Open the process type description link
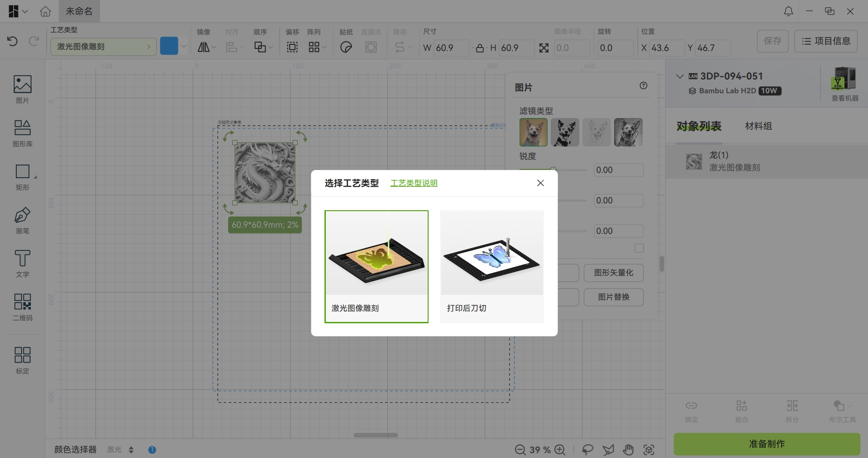Screen dimensions: 868x458 click(414, 183)
